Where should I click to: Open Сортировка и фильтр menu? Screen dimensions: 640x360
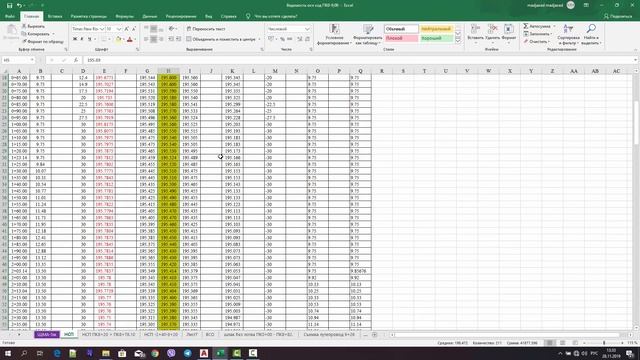coord(569,34)
